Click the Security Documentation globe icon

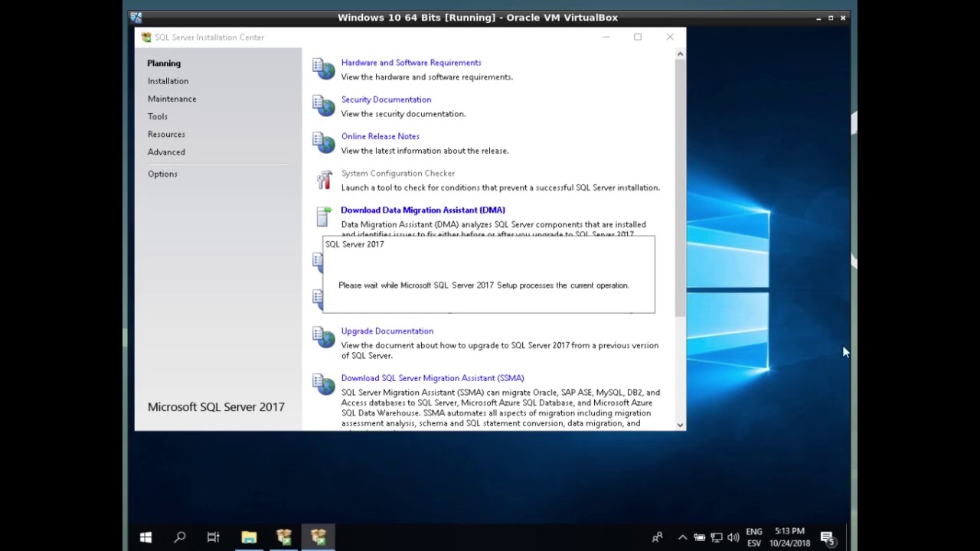(324, 106)
